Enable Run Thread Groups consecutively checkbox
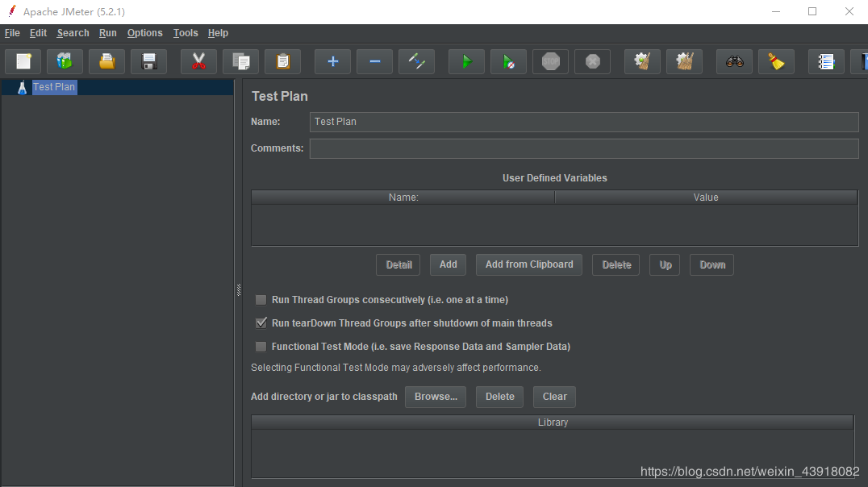The height and width of the screenshot is (487, 868). click(261, 300)
